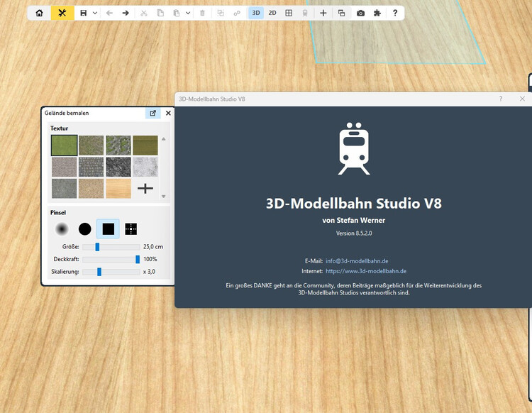Paste using clipboard icon
The image size is (532, 413).
coord(177,13)
